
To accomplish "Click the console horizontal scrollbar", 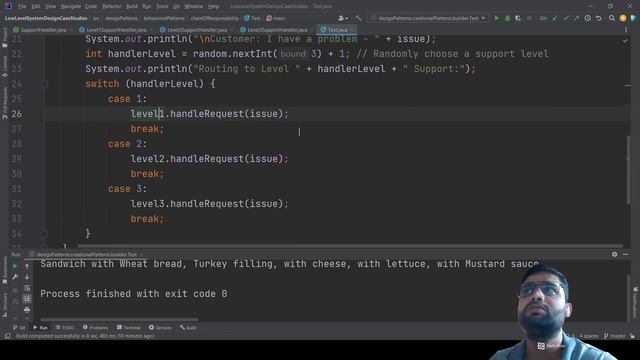I will tap(119, 320).
